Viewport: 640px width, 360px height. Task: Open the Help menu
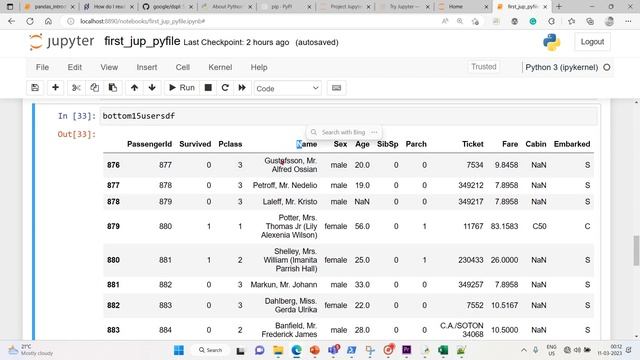[x=259, y=67]
